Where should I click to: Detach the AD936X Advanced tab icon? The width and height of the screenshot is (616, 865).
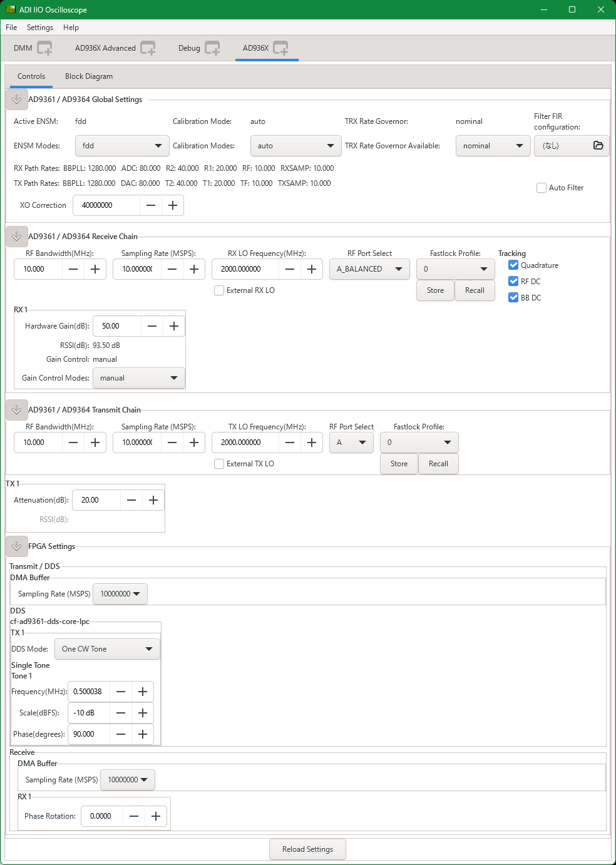pyautogui.click(x=148, y=48)
